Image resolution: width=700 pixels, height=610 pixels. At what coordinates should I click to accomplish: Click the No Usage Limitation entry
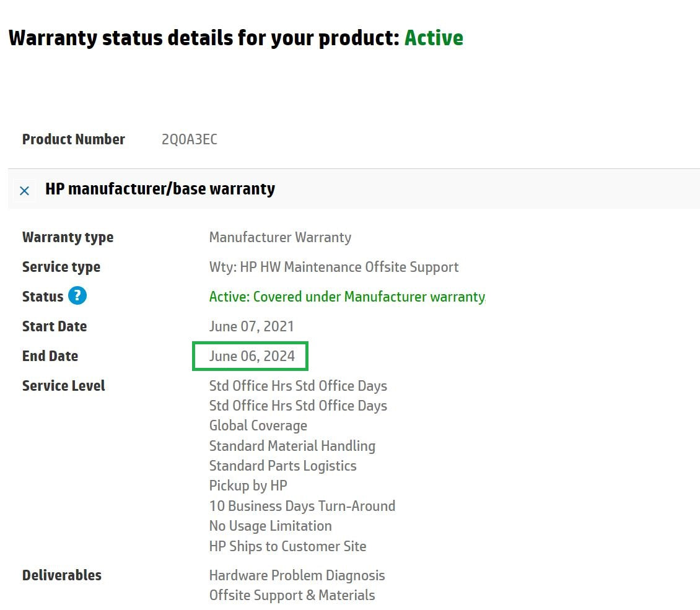270,526
